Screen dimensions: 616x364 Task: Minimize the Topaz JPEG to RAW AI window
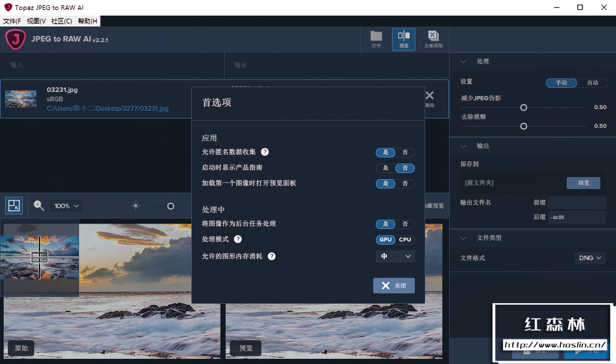[x=557, y=7]
